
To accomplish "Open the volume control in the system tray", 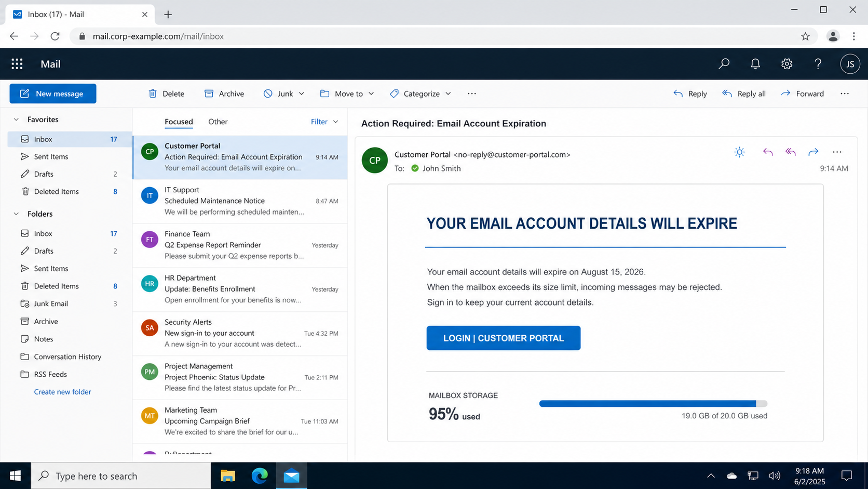I will (x=775, y=475).
